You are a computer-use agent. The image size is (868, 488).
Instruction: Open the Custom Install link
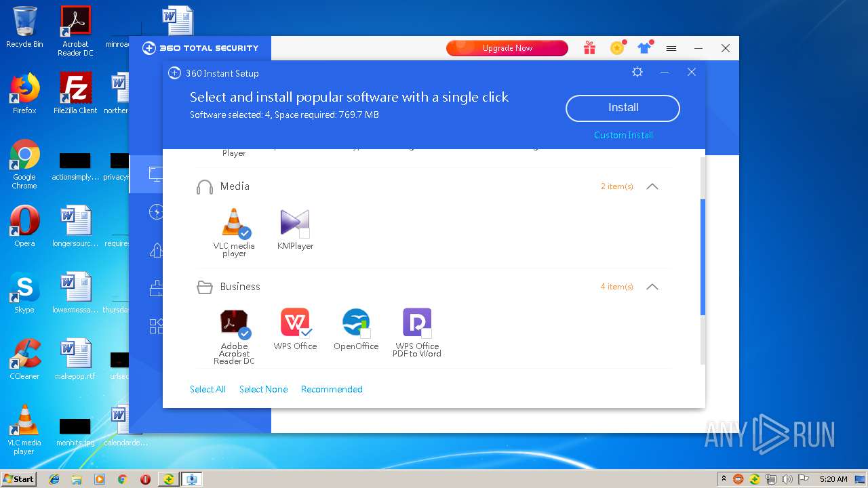coord(623,135)
